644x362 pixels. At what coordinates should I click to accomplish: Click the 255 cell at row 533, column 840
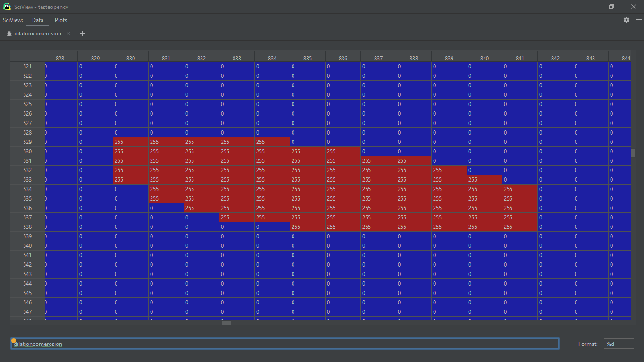pyautogui.click(x=485, y=180)
